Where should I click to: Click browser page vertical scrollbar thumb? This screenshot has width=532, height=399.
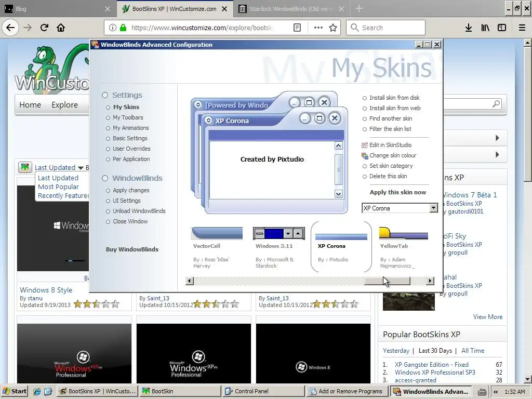click(x=528, y=114)
